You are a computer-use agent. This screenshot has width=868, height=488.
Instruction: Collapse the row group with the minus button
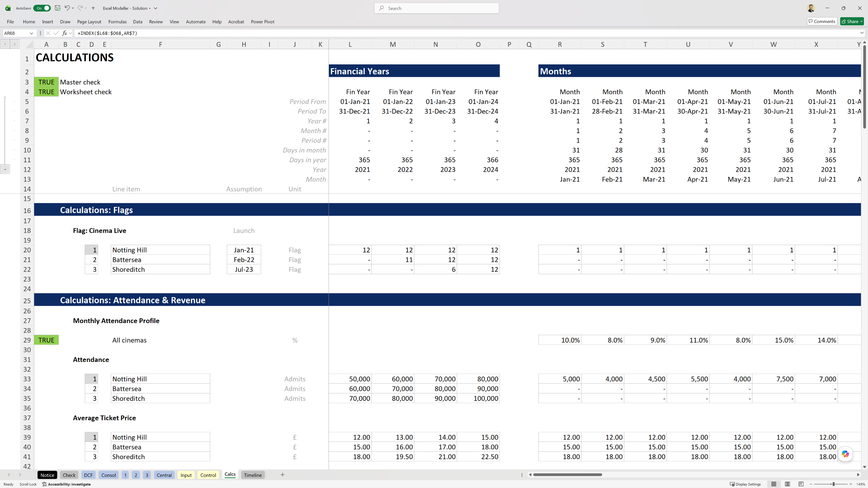pyautogui.click(x=5, y=169)
